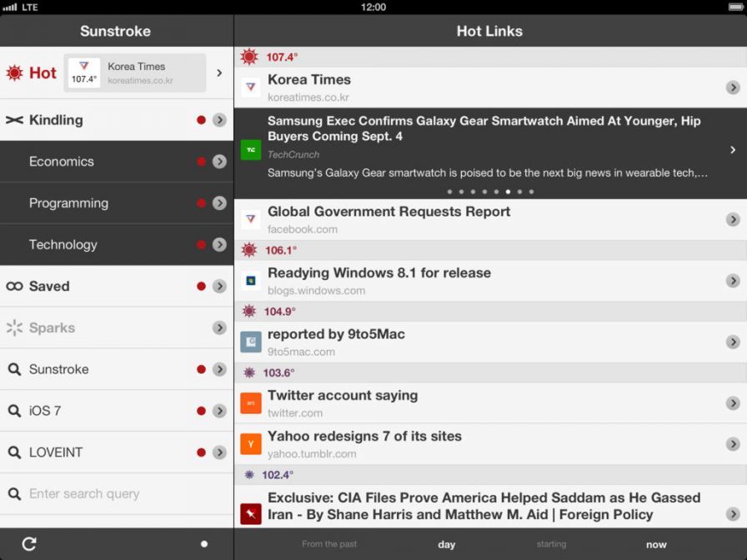Open the iOS 7 saved search
This screenshot has height=560, width=747.
pyautogui.click(x=45, y=411)
